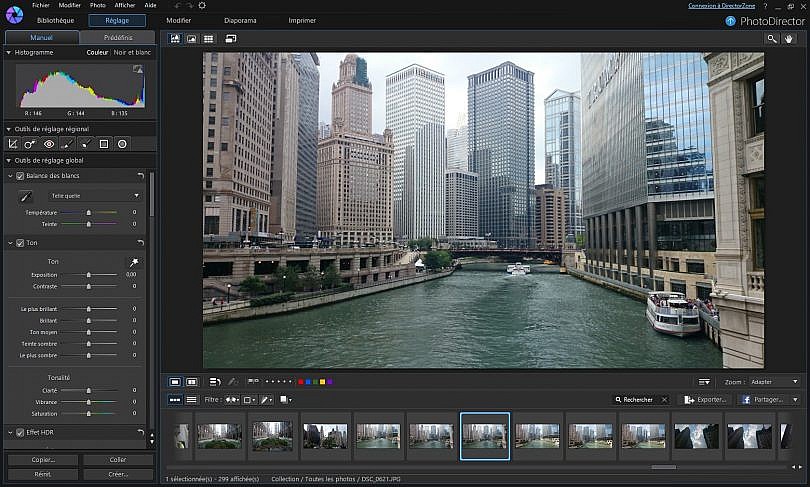Open Connexion à DirectorZone link
The width and height of the screenshot is (810, 487).
tap(722, 6)
